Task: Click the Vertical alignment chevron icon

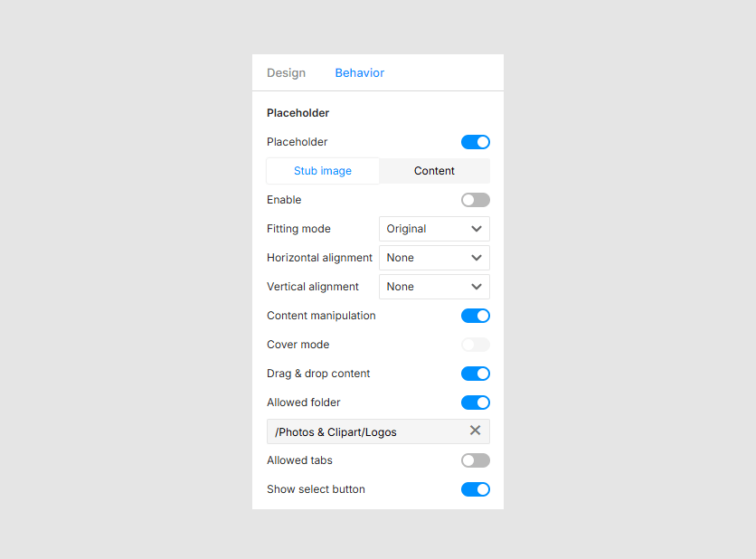Action: tap(477, 286)
